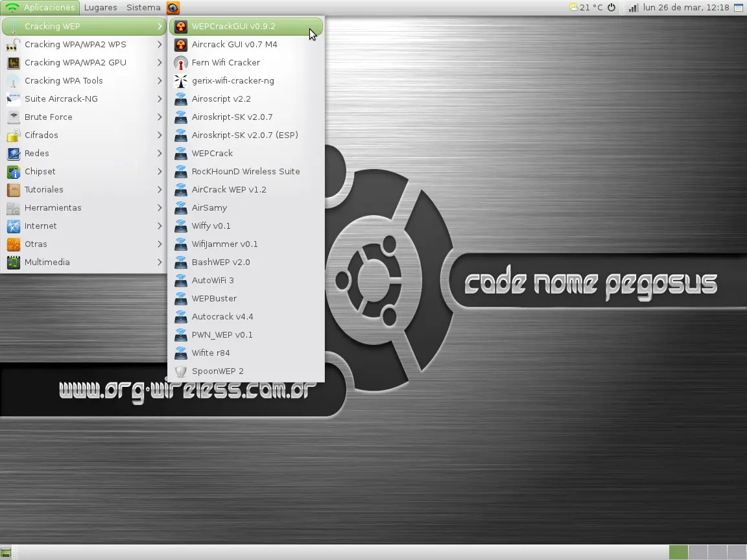
Task: Expand the Chipset submenu arrow
Action: coord(160,171)
